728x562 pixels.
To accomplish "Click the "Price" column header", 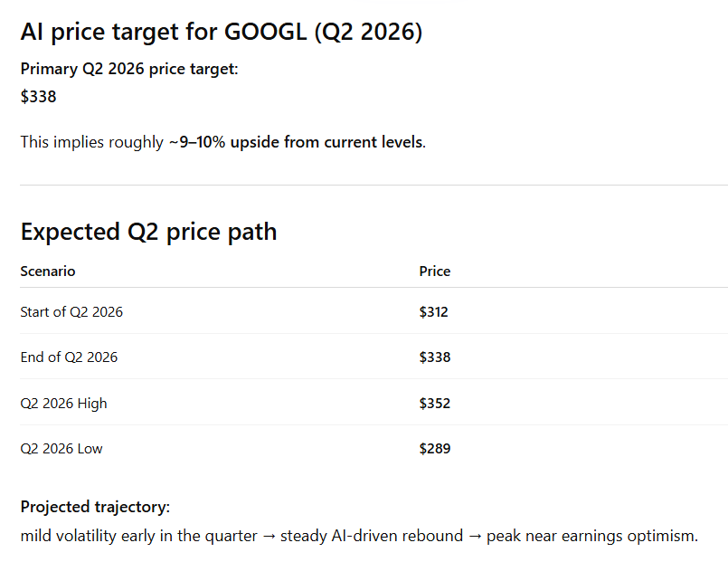I will coord(434,271).
